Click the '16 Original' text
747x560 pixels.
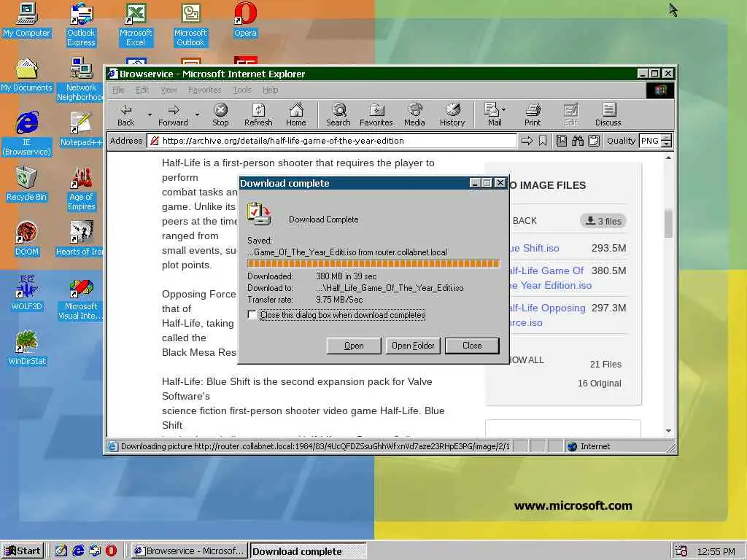pyautogui.click(x=600, y=384)
